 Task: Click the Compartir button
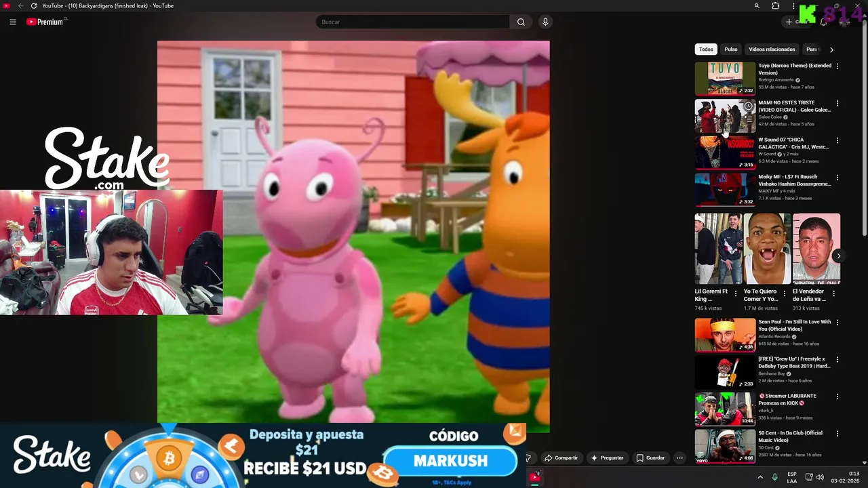point(561,458)
